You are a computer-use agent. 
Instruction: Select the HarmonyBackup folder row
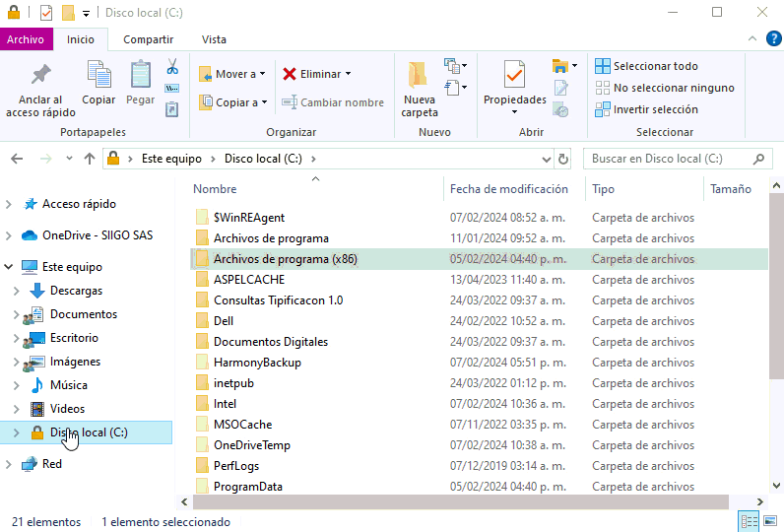[x=479, y=363]
